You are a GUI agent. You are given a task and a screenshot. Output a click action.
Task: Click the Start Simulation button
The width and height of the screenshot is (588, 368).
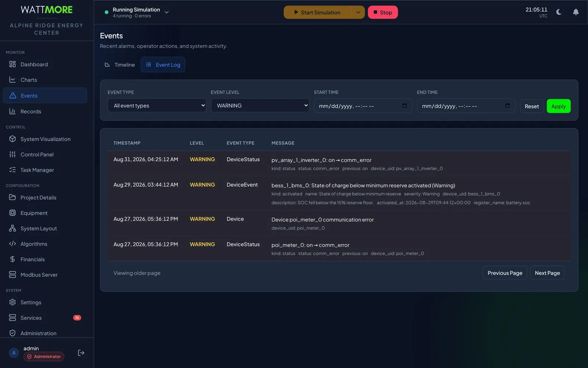coord(318,12)
